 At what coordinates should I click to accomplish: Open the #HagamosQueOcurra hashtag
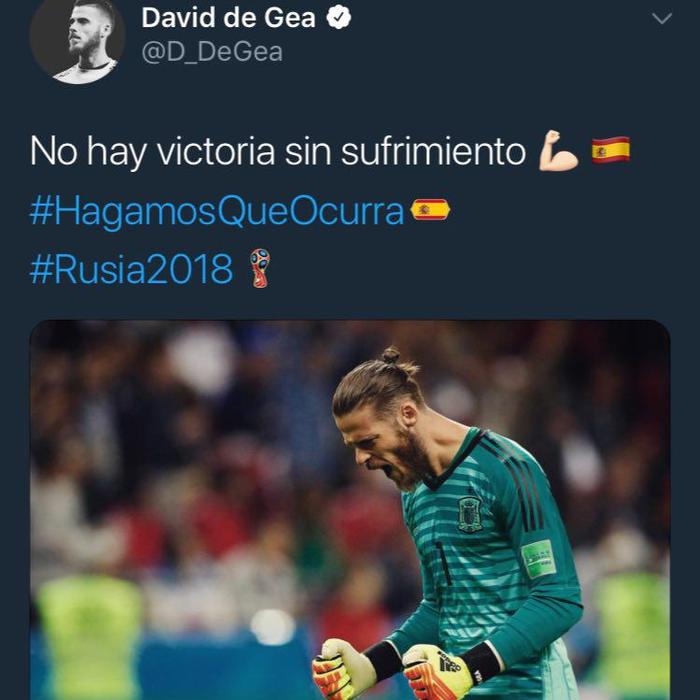coord(217,211)
